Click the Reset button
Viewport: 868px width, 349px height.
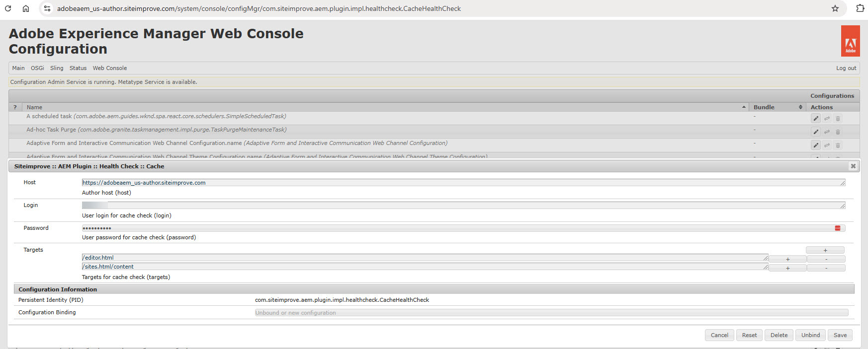(x=749, y=335)
